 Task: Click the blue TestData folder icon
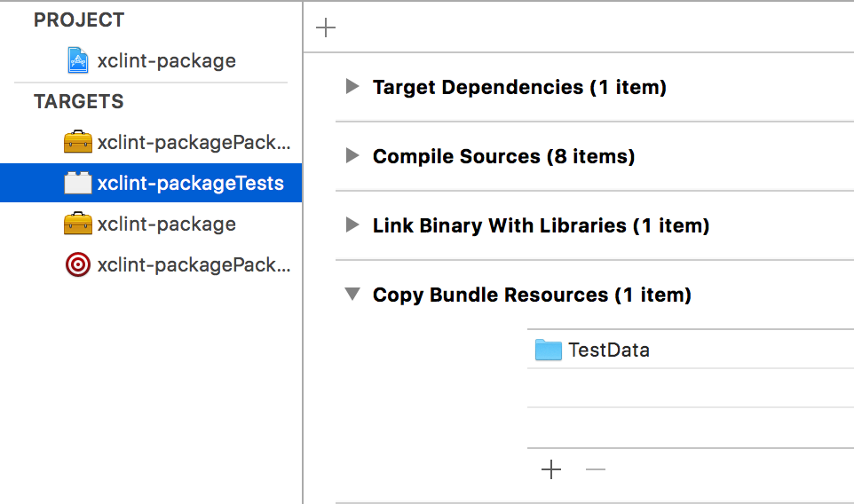[x=549, y=350]
